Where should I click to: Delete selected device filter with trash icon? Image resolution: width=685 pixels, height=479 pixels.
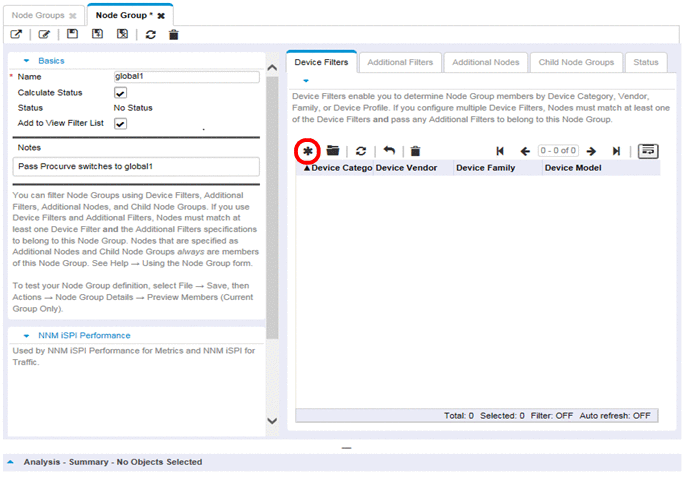415,151
